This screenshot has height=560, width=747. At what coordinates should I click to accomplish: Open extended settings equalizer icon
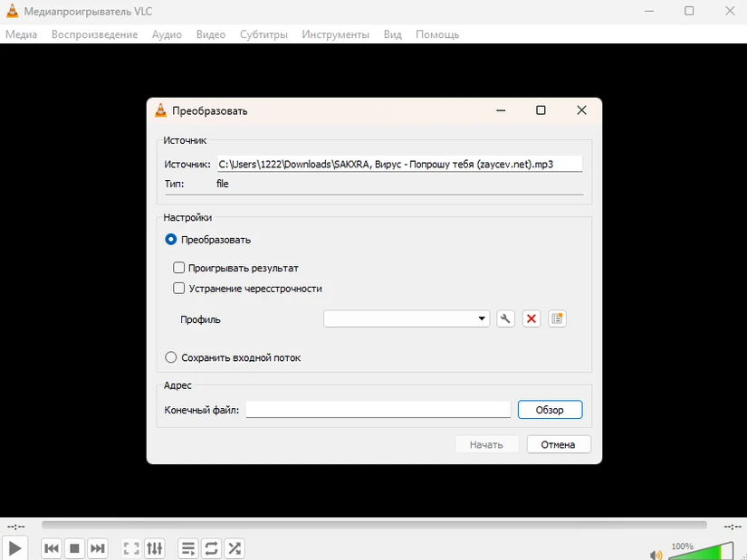[x=155, y=548]
